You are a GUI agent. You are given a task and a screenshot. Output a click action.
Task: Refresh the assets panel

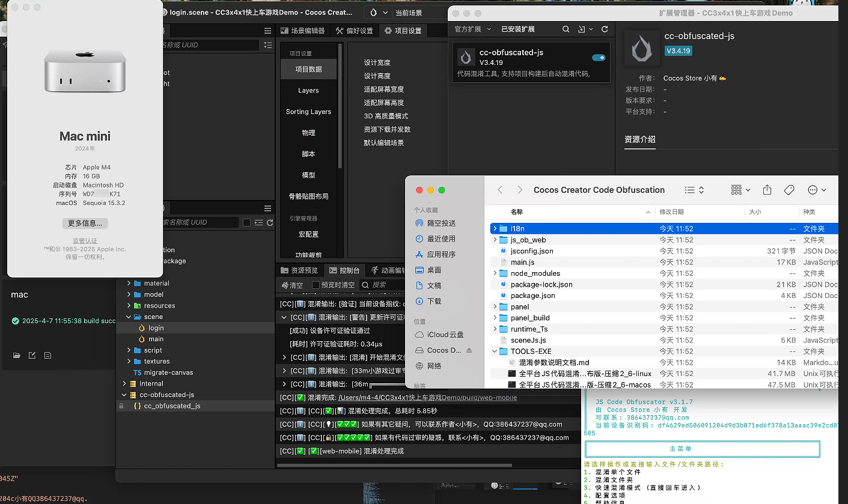270,222
